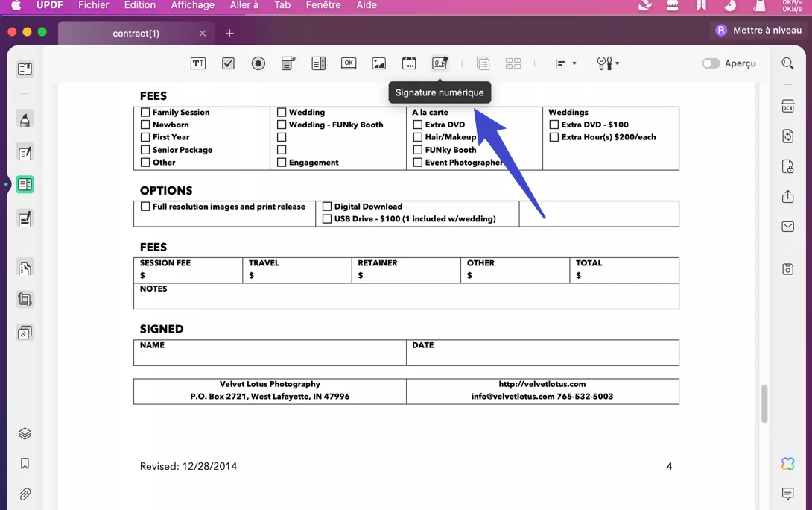Open the Fichier menu
Viewport: 812px width, 510px height.
(x=93, y=5)
